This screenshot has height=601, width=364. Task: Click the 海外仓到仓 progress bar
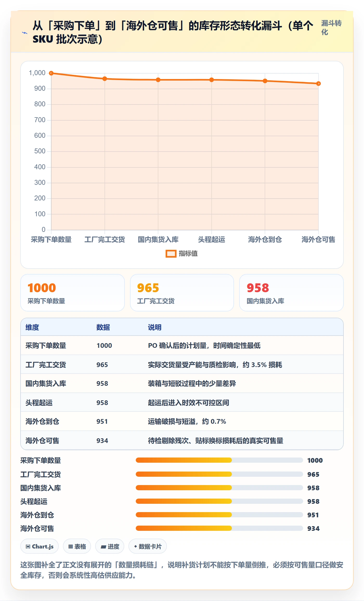point(219,515)
